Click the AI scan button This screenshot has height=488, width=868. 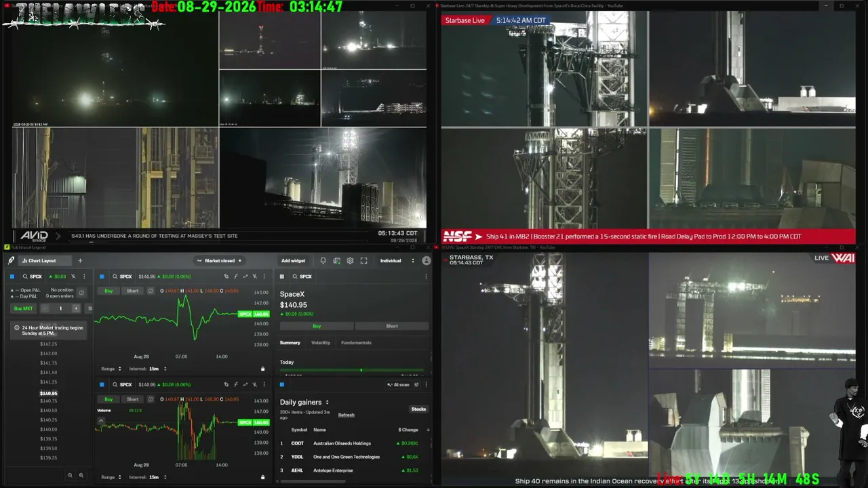[x=399, y=385]
